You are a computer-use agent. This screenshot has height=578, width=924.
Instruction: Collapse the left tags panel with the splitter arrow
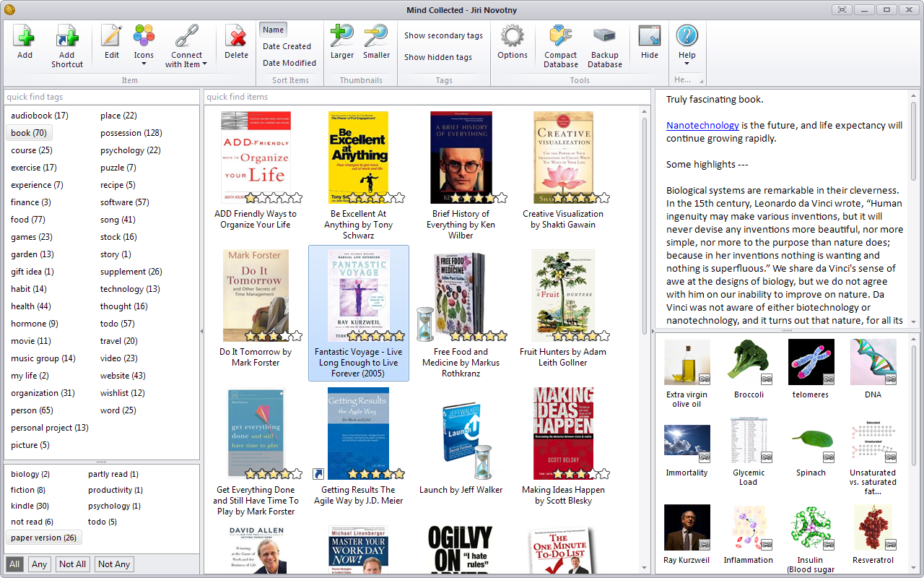(201, 331)
